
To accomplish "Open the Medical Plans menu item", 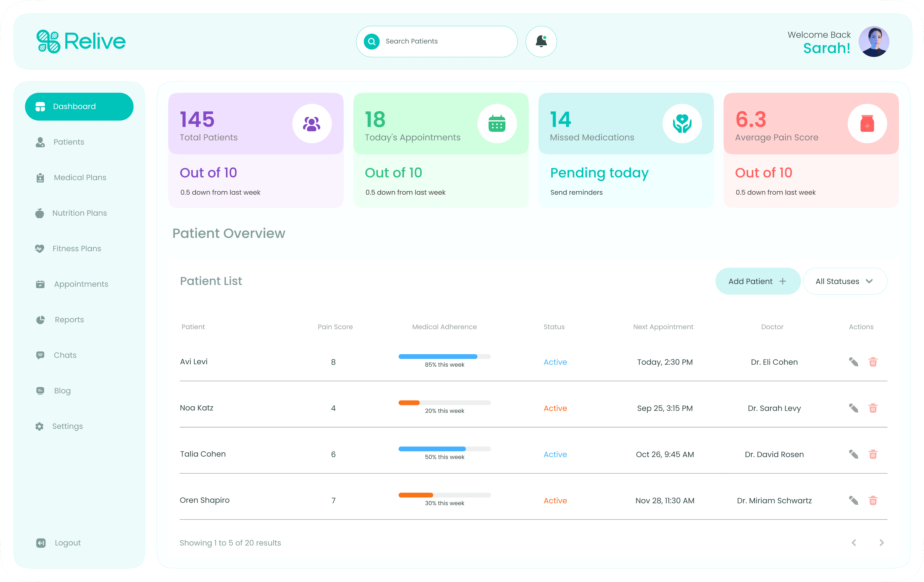I will (80, 177).
